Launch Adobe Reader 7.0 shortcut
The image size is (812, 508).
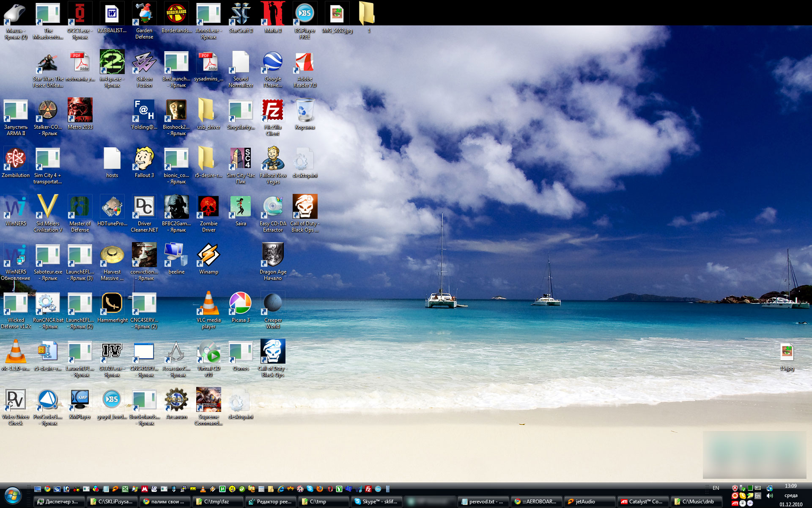(305, 69)
